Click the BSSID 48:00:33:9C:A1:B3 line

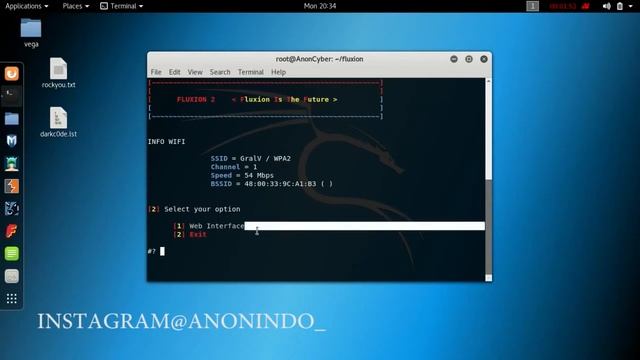tap(271, 184)
